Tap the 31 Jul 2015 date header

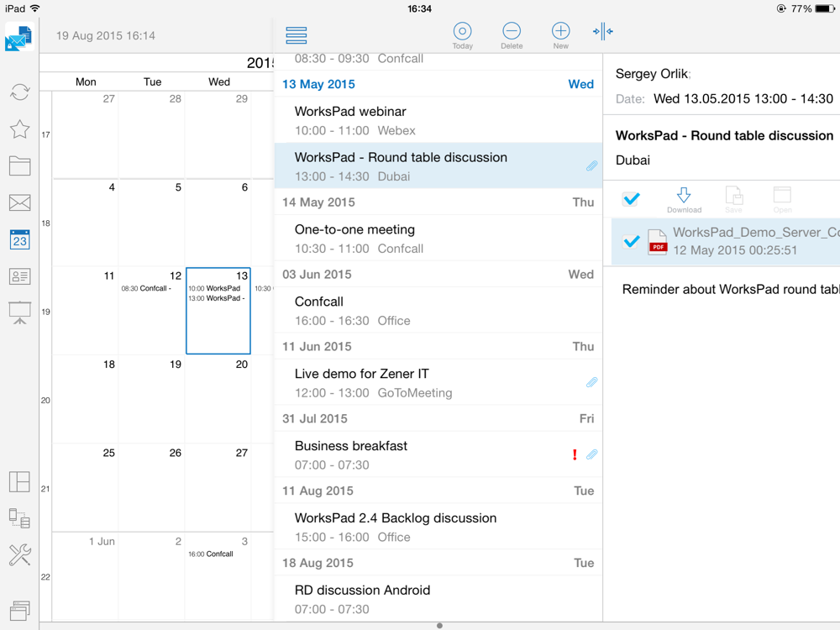tap(438, 418)
